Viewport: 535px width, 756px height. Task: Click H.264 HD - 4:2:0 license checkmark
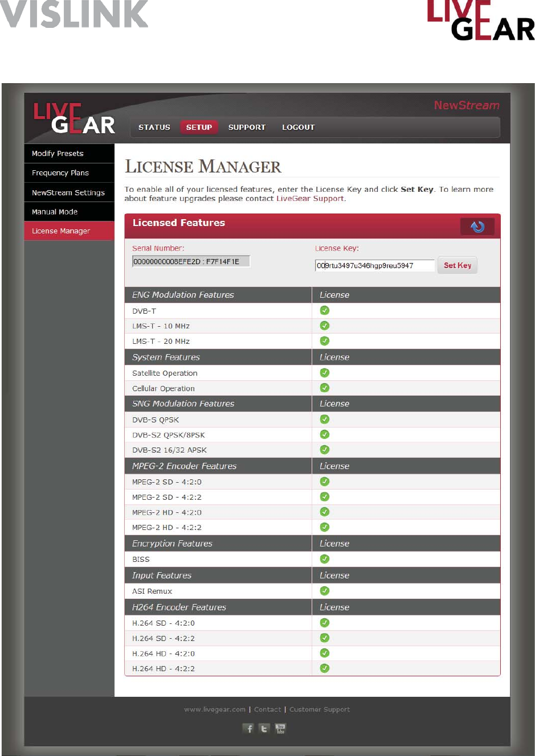[325, 653]
